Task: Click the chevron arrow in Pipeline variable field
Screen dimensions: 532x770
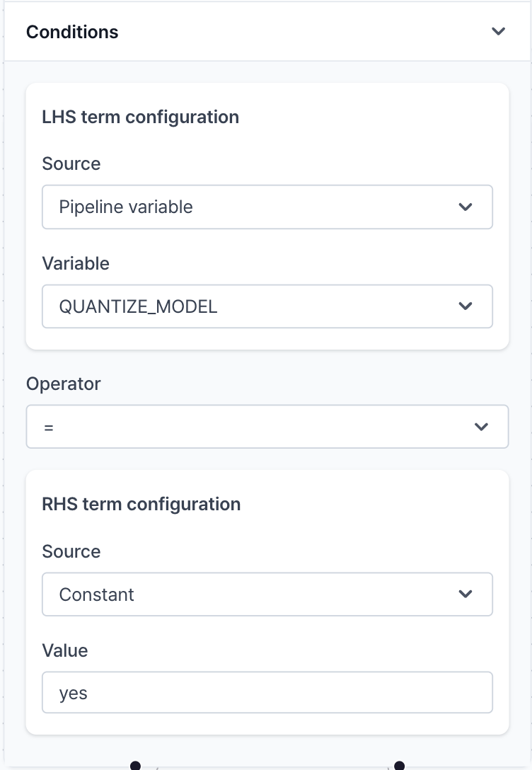Action: pyautogui.click(x=466, y=207)
